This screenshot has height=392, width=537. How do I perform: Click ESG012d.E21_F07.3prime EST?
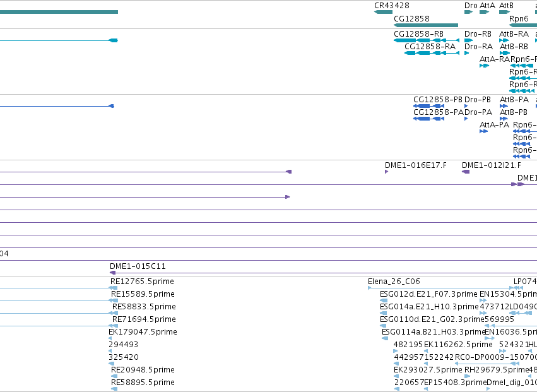383,301
